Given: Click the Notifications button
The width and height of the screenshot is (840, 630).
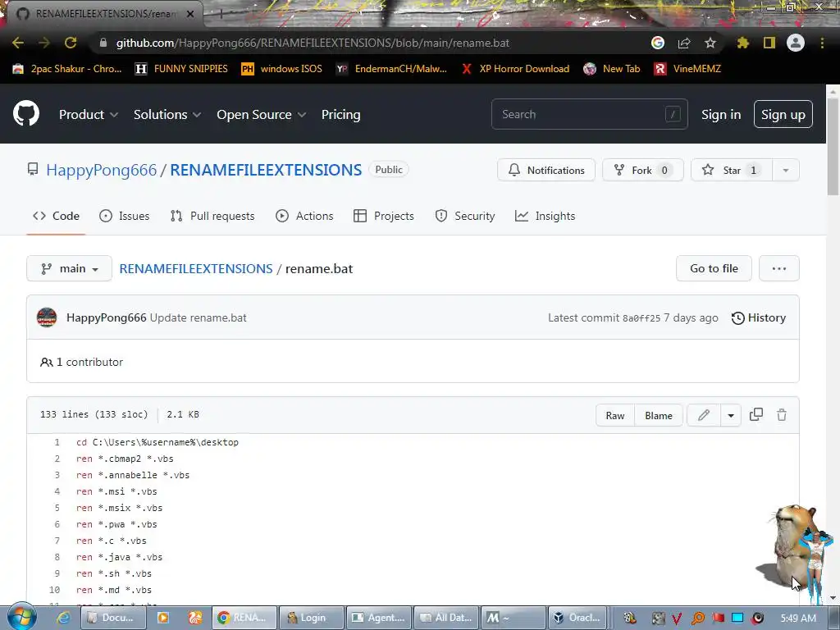Looking at the screenshot, I should pos(546,171).
